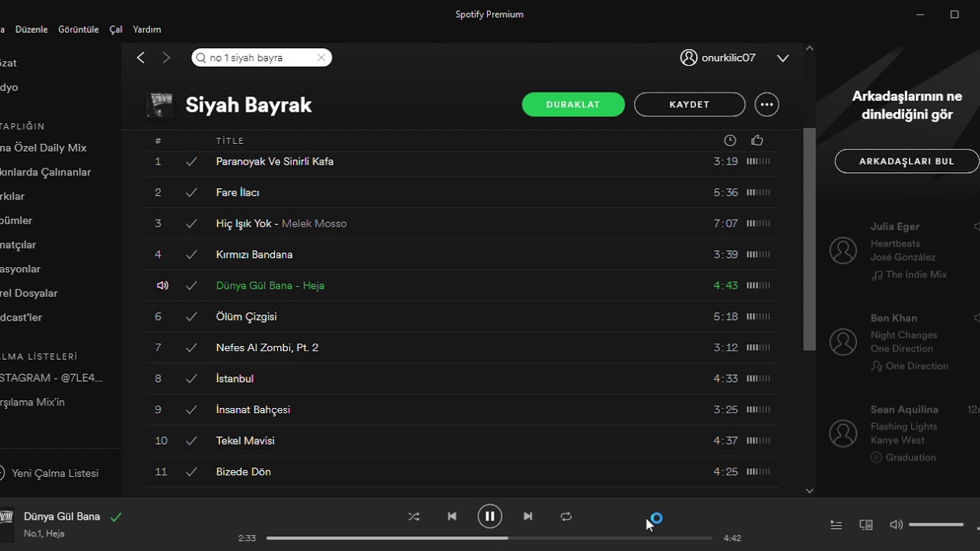The width and height of the screenshot is (980, 551).
Task: Open Heja artist link in track row
Action: pyautogui.click(x=314, y=285)
